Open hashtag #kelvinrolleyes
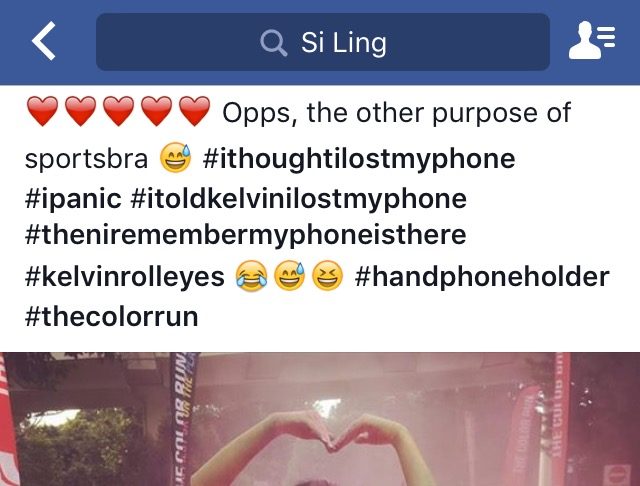The height and width of the screenshot is (486, 640). tap(124, 276)
